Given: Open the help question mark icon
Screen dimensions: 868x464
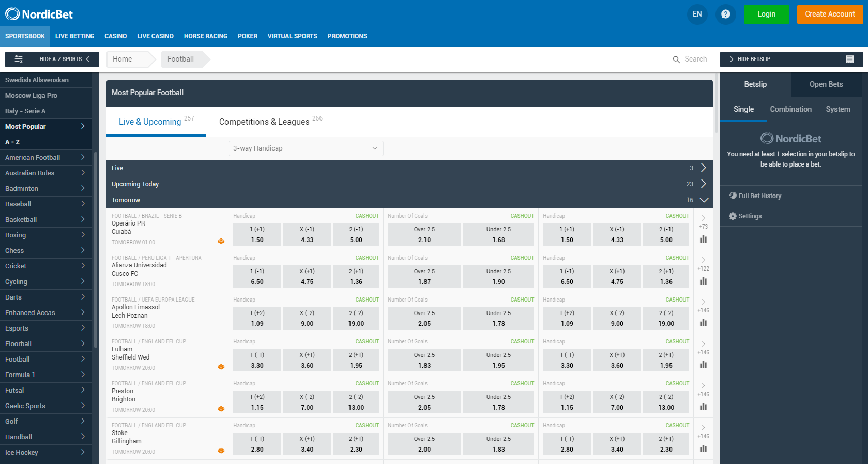Looking at the screenshot, I should (725, 14).
